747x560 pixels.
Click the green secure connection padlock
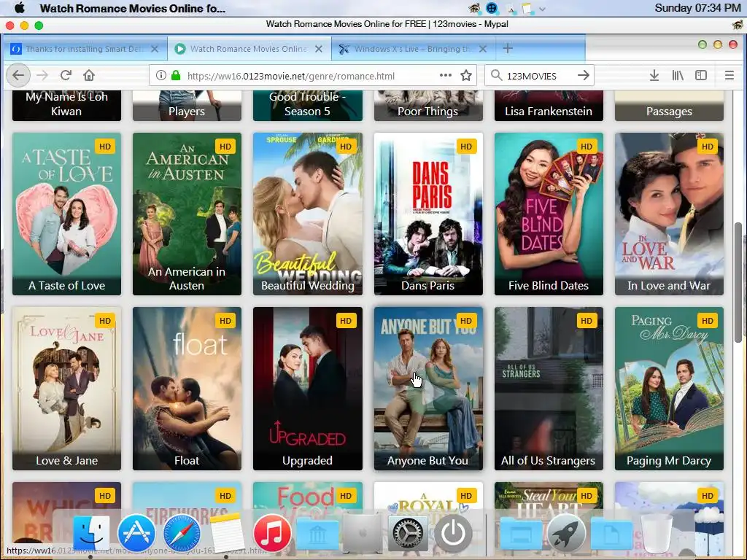(176, 75)
